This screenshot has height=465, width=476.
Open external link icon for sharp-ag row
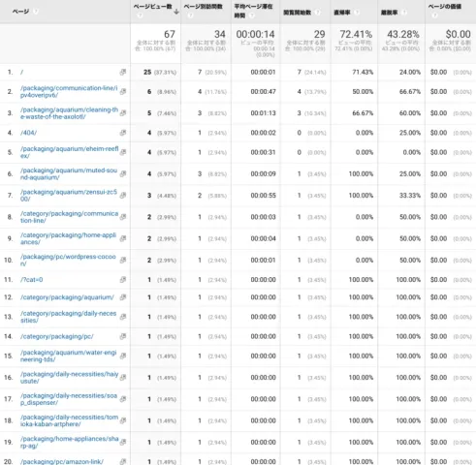point(123,442)
